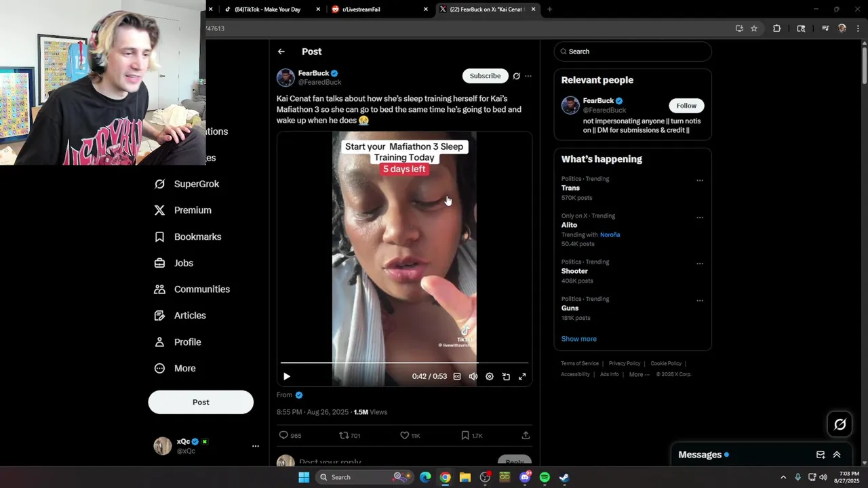Open Steam from taskbar
868x488 pixels.
click(x=564, y=477)
